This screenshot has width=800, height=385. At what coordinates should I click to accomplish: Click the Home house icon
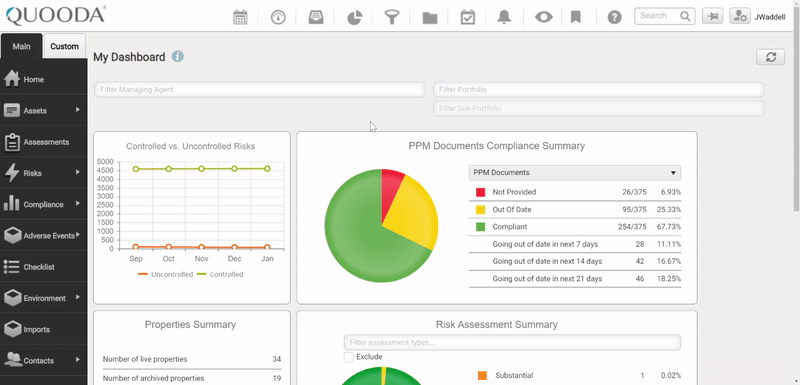11,79
